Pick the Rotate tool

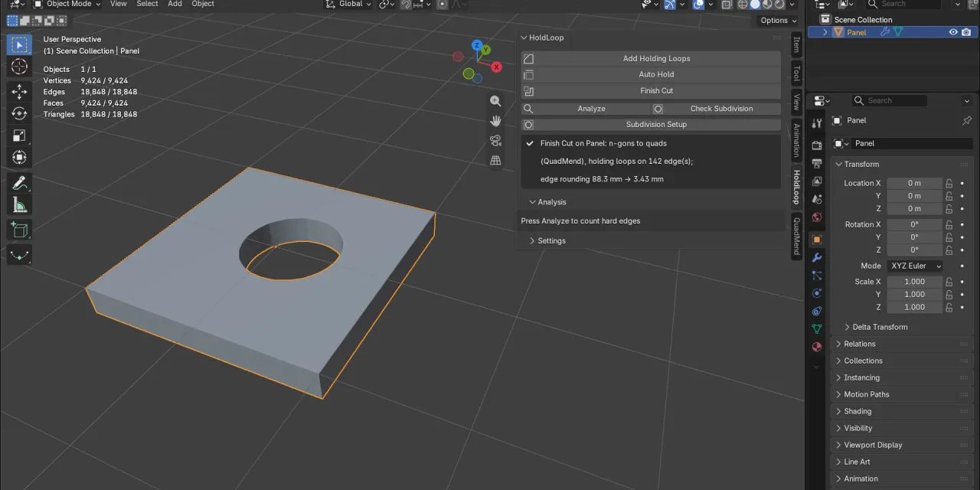[x=19, y=113]
